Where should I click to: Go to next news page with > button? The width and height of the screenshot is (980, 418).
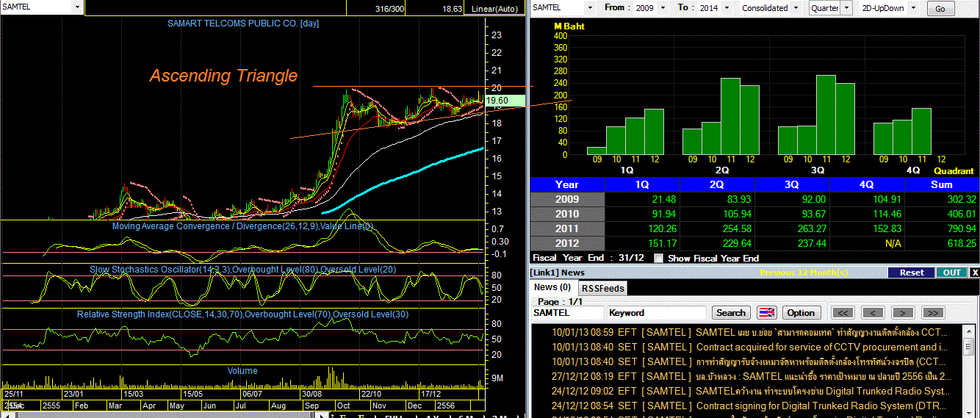(x=902, y=312)
